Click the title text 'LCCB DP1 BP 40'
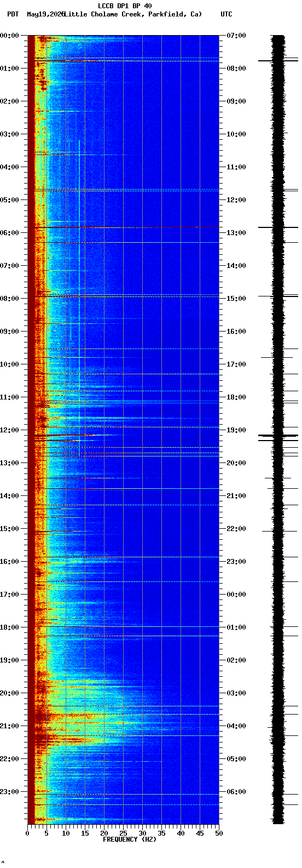 (125, 6)
